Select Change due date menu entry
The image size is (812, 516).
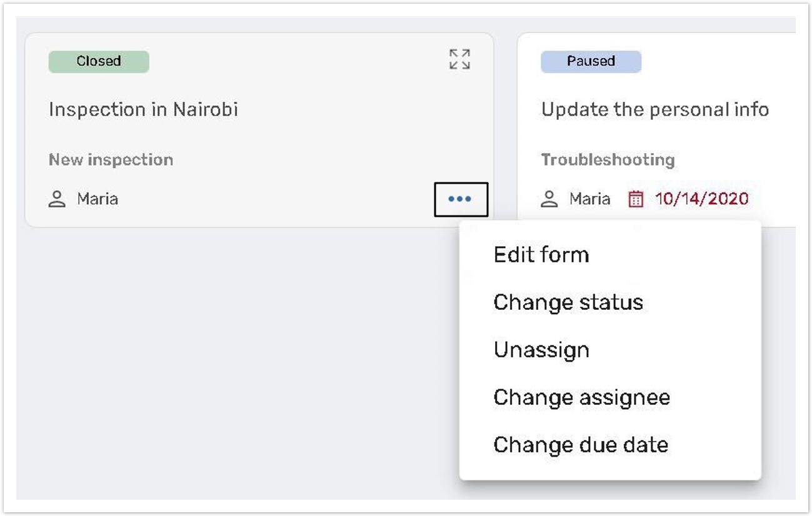pyautogui.click(x=581, y=445)
